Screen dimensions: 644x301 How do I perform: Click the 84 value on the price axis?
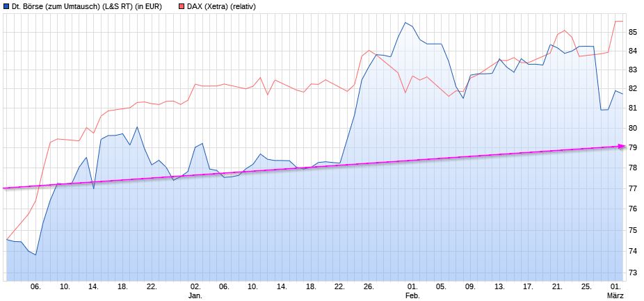tap(633, 51)
